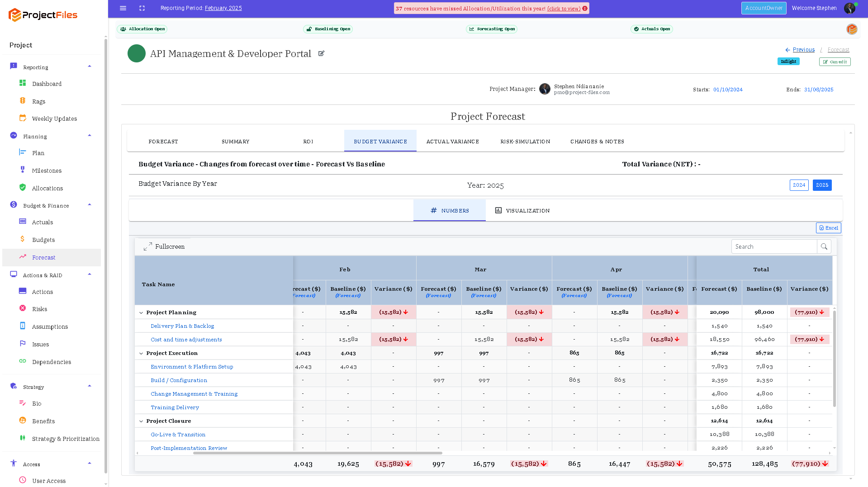Click the search magnifier icon
The width and height of the screenshot is (868, 487).
coord(824,246)
